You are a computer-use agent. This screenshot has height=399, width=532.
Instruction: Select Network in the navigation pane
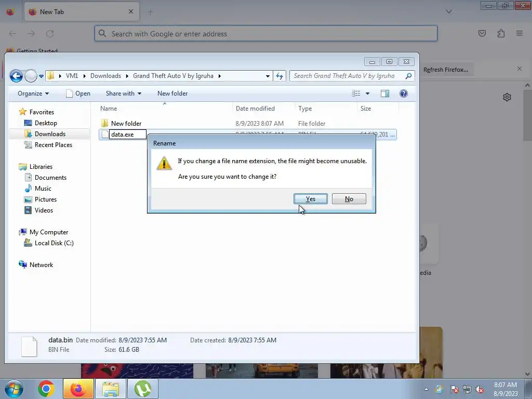[41, 264]
